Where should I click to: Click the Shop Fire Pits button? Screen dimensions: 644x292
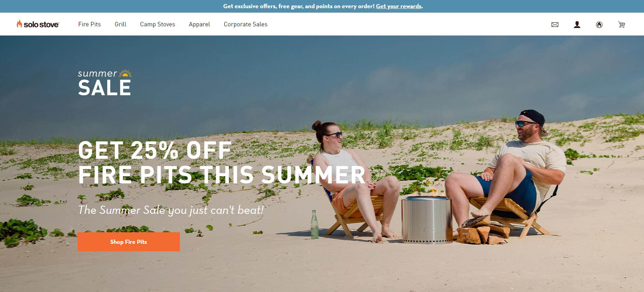click(129, 242)
